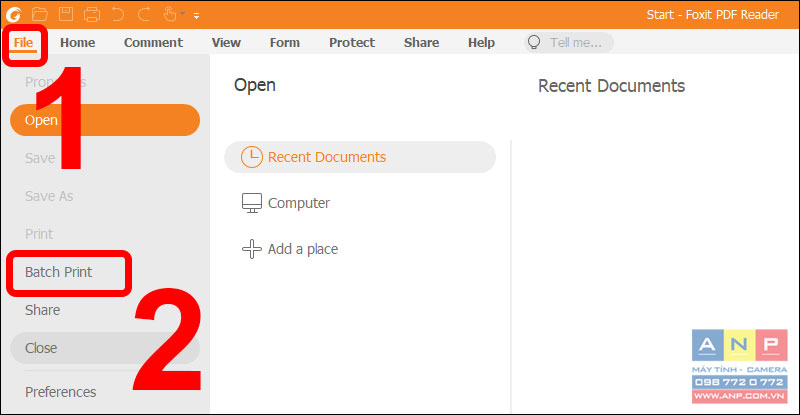The width and height of the screenshot is (800, 415).
Task: Click the Open folder icon in quick toolbar
Action: pos(40,14)
